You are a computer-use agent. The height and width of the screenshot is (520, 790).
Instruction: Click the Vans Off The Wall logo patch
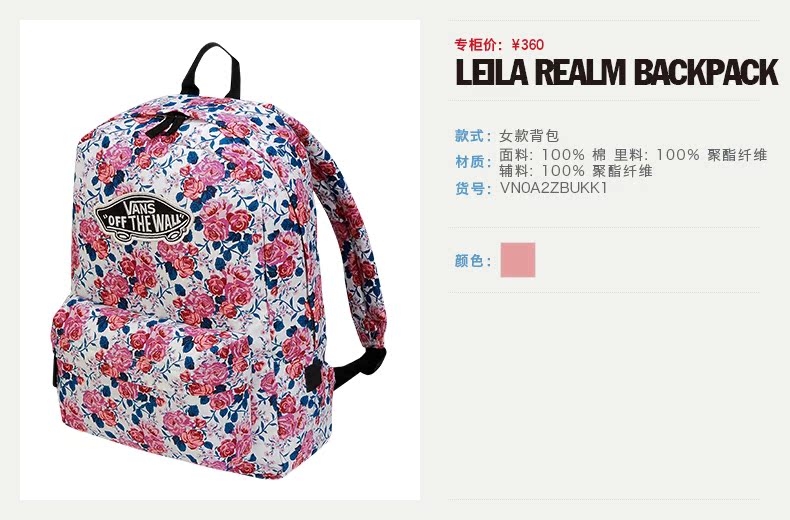point(143,219)
